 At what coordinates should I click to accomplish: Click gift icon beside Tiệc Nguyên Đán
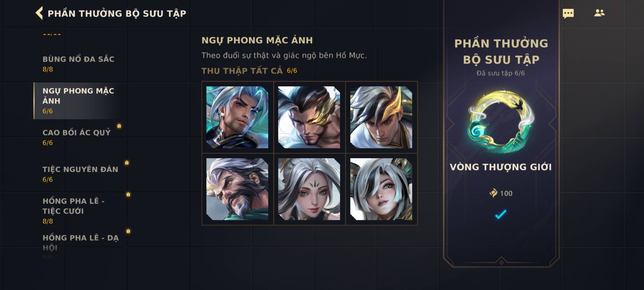coord(127,163)
